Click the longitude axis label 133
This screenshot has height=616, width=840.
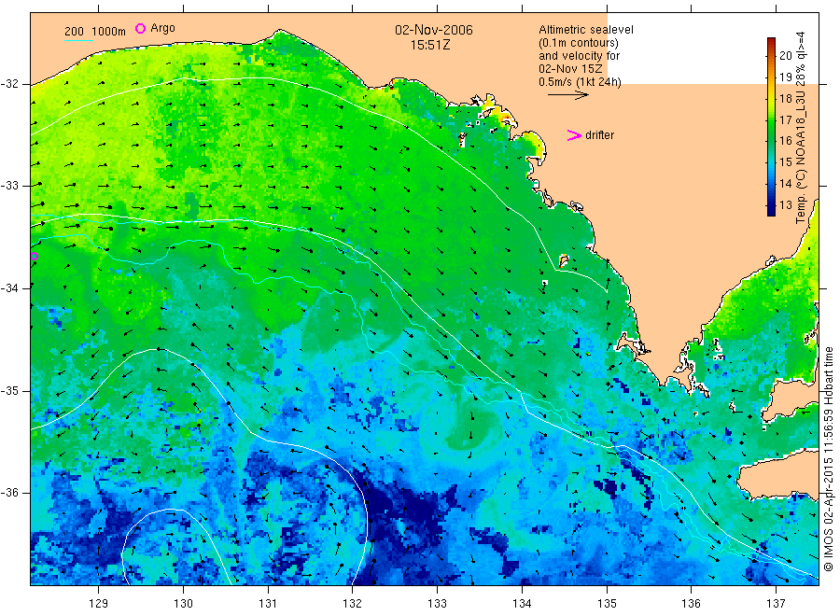click(437, 603)
